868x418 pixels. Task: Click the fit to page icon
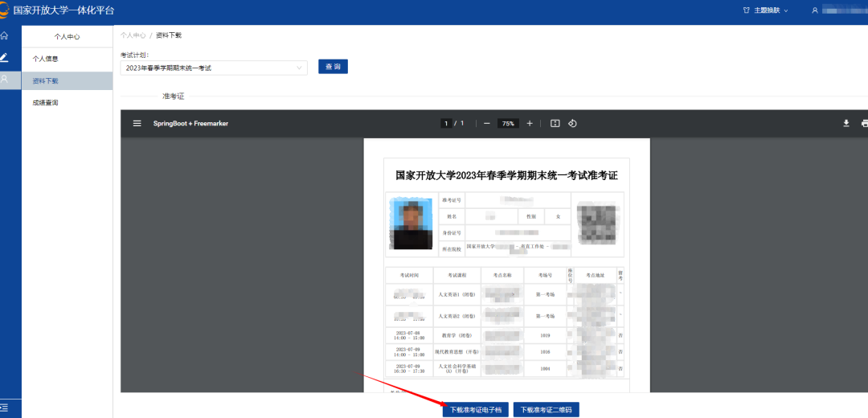(555, 124)
